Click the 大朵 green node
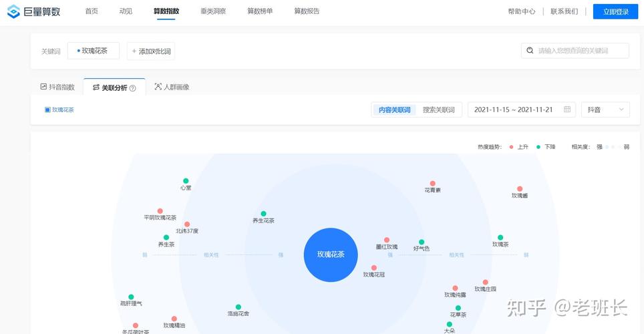The width and height of the screenshot is (644, 334). pyautogui.click(x=450, y=324)
